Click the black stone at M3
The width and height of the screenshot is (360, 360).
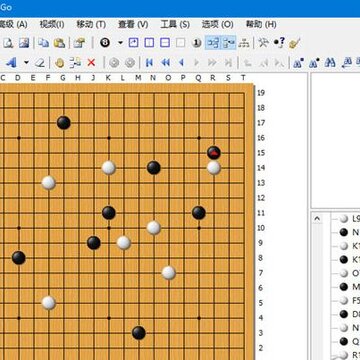(x=139, y=333)
